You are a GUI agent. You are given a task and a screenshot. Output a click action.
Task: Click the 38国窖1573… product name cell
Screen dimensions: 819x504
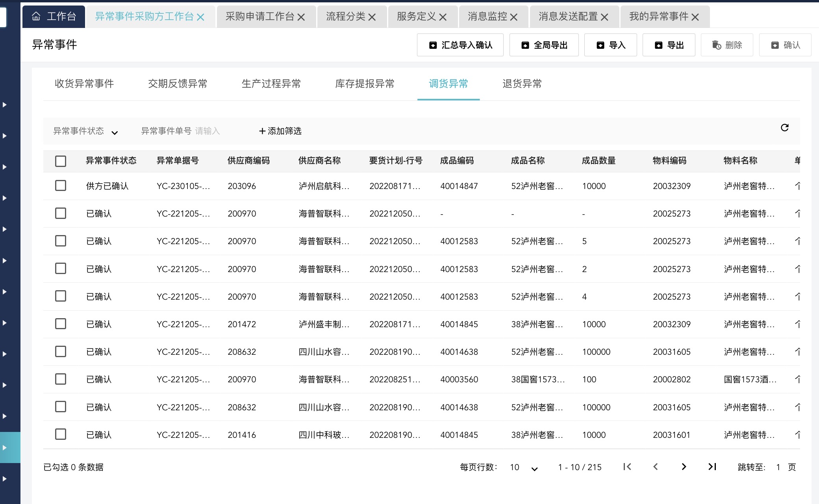click(x=538, y=380)
